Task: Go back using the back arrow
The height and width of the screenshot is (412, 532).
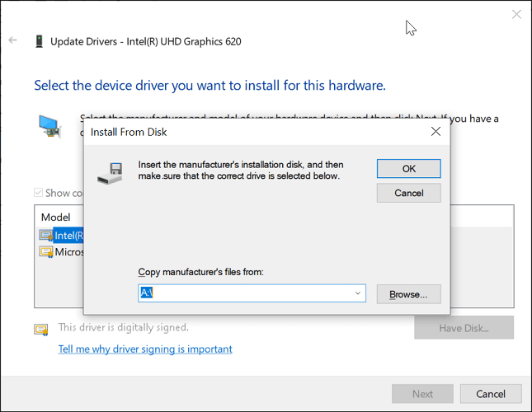Action: [x=12, y=40]
